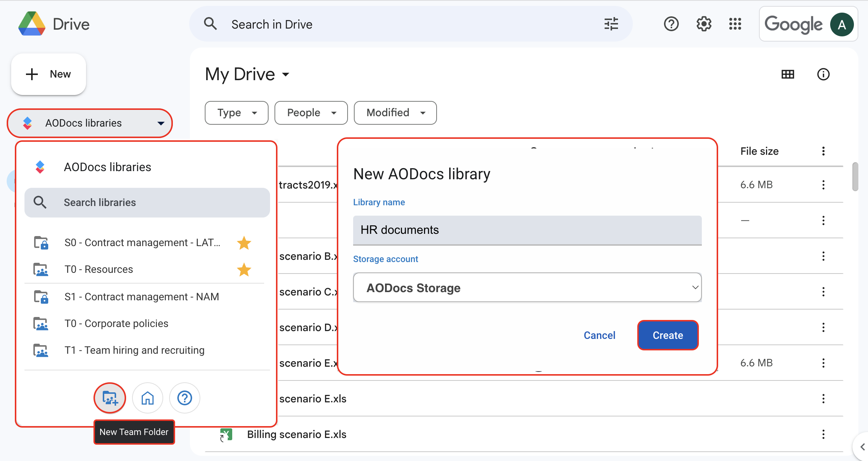Cancel the New AODocs library dialog
The image size is (868, 461).
599,335
